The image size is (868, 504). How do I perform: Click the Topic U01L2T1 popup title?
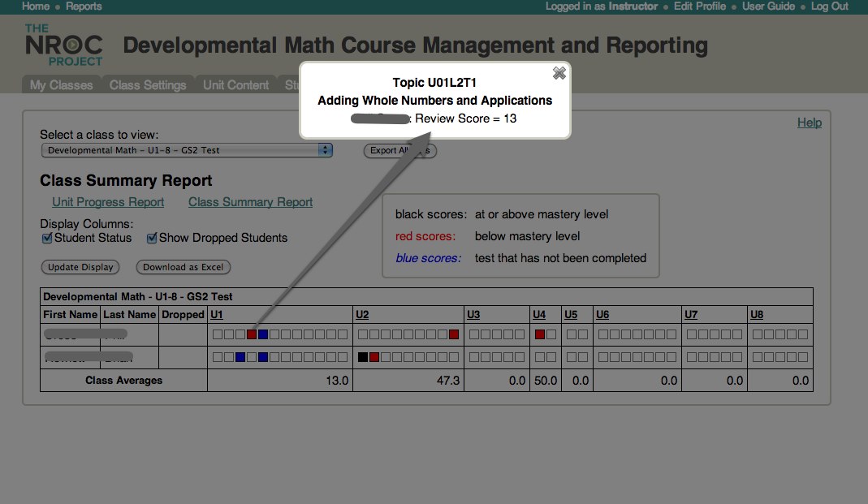tap(434, 83)
